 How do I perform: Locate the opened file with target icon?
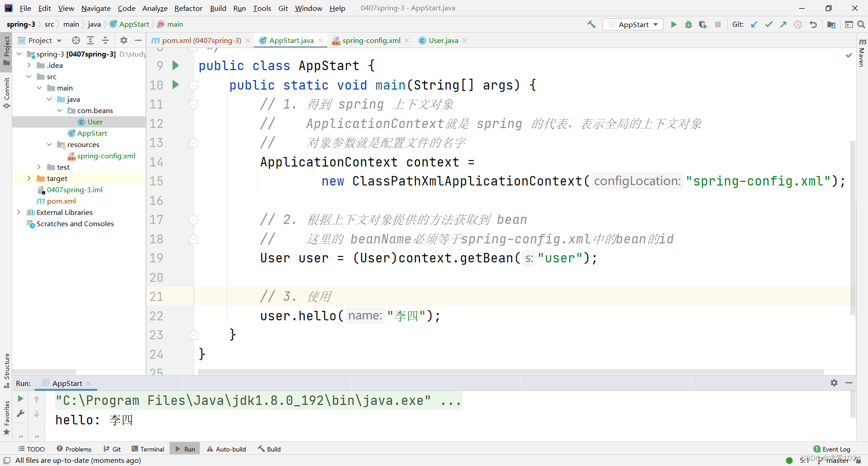point(76,40)
